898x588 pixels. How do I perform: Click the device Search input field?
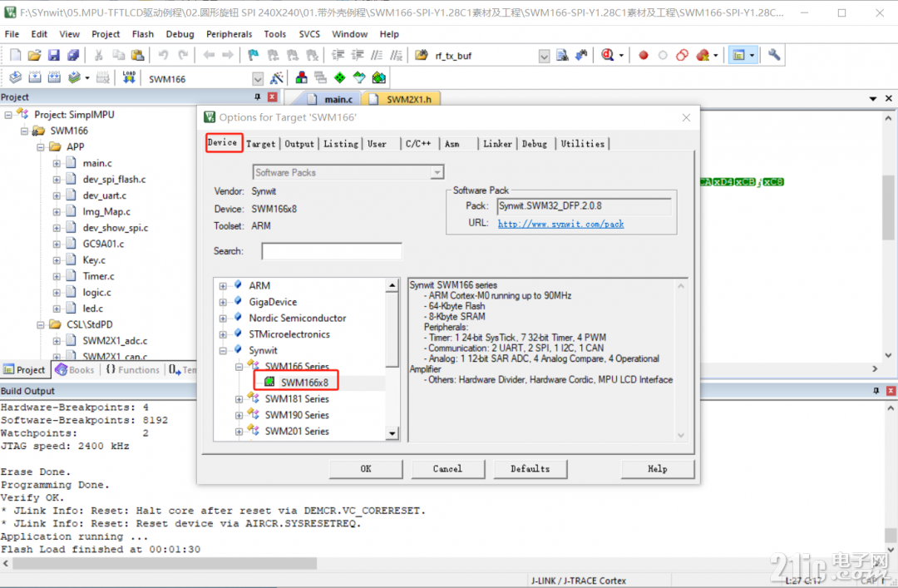[x=332, y=251]
